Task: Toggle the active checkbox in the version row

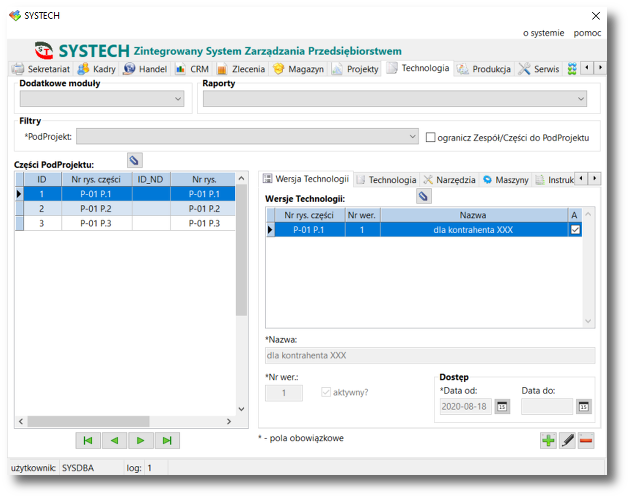Action: [575, 230]
